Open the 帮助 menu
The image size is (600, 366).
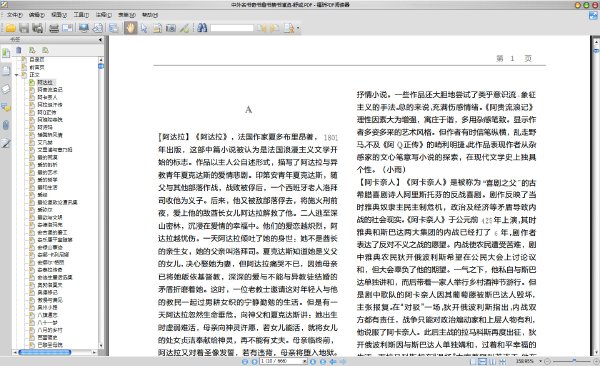(x=150, y=15)
